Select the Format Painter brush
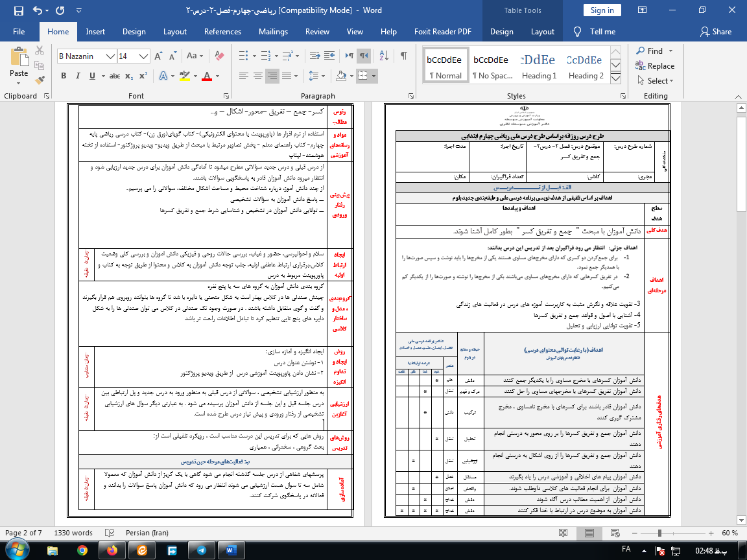This screenshot has width=747, height=560. (x=40, y=80)
